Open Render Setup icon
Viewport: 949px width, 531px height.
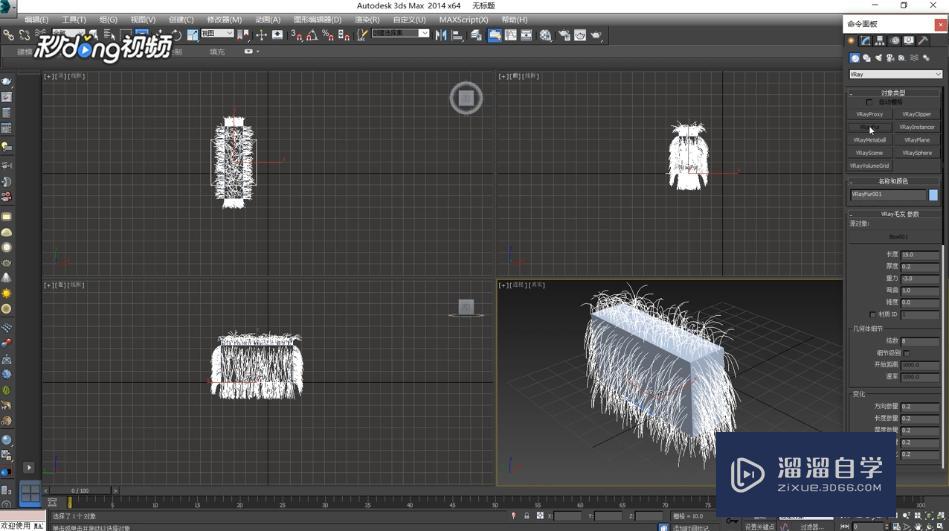pos(563,35)
